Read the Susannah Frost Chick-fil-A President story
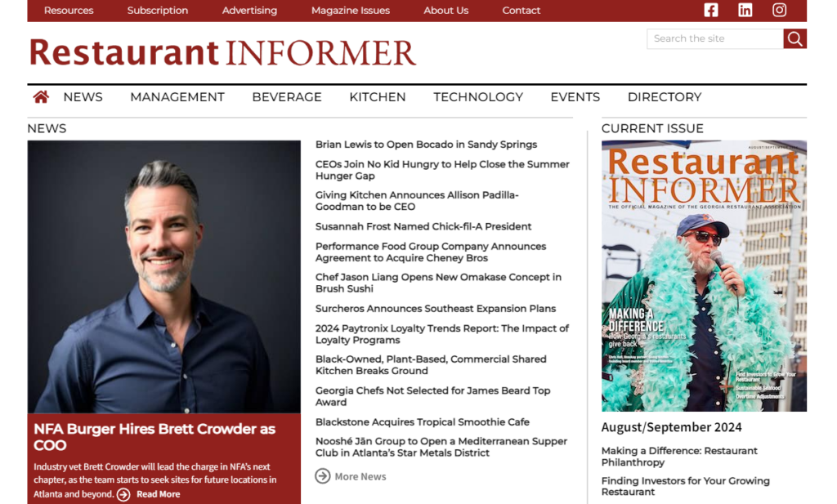Image resolution: width=837 pixels, height=504 pixels. [x=423, y=225]
